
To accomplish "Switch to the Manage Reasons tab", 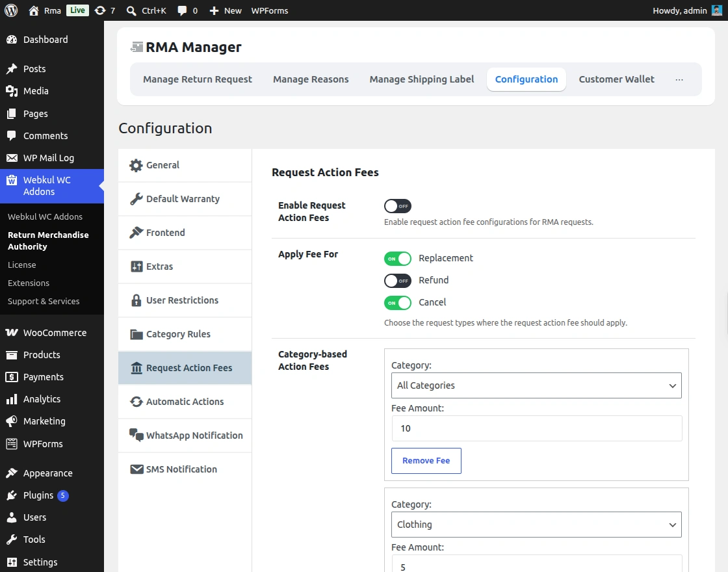I will coord(311,79).
